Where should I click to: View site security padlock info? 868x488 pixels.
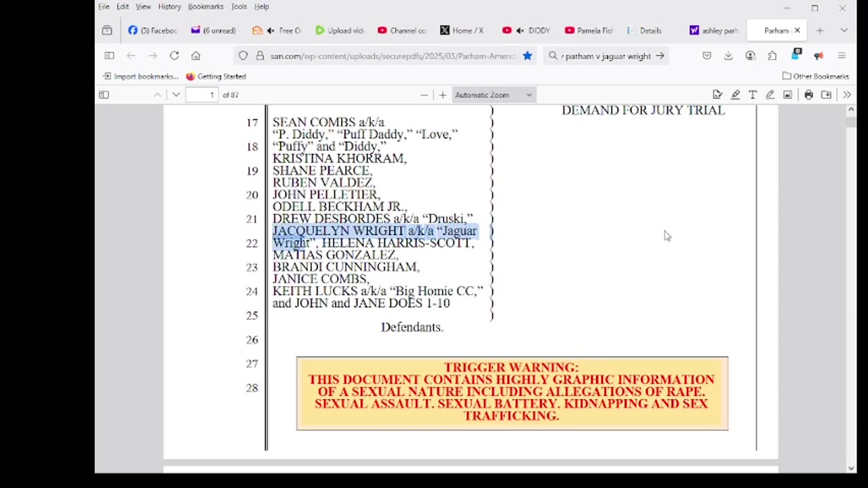coord(260,56)
